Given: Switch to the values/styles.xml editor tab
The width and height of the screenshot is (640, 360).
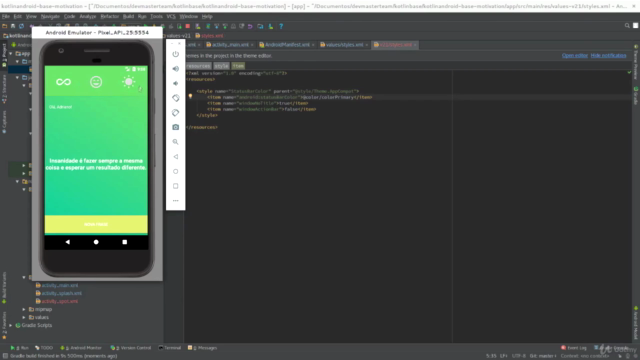Looking at the screenshot, I should (x=344, y=45).
